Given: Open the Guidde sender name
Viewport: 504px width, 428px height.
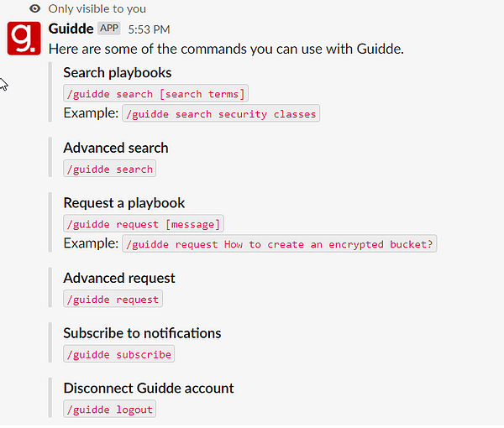Looking at the screenshot, I should click(71, 29).
